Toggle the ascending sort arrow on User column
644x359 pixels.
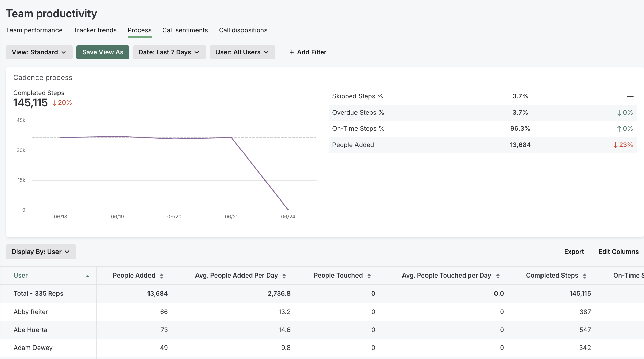point(88,276)
